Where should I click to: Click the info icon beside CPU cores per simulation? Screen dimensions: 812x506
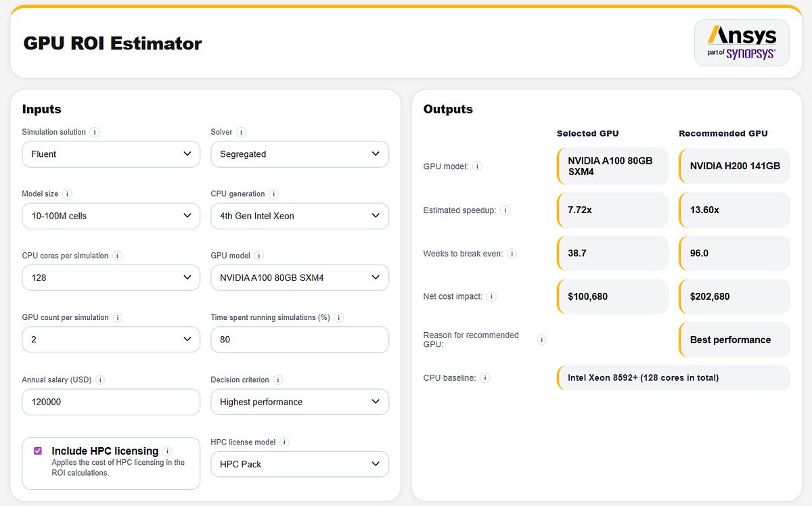pos(117,256)
